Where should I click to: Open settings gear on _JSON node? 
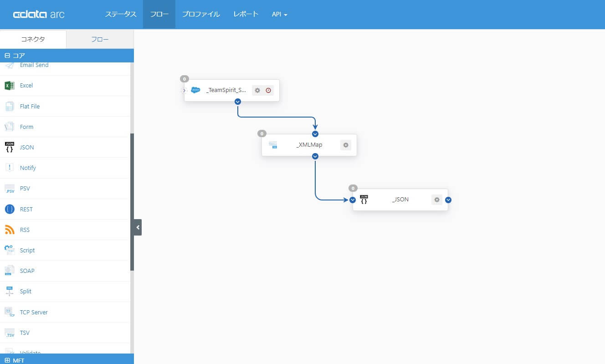(437, 200)
